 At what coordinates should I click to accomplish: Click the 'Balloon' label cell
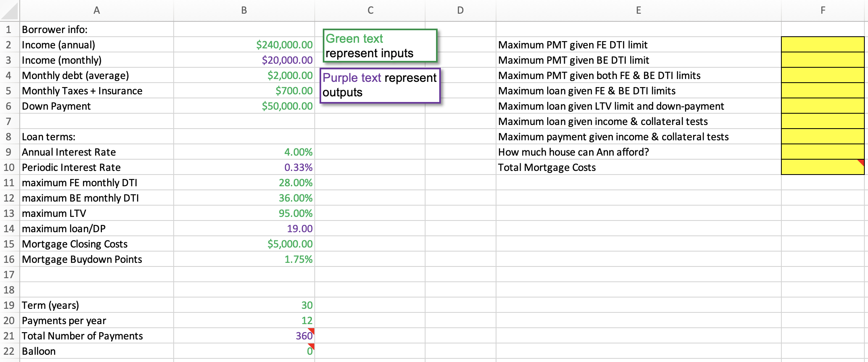97,351
